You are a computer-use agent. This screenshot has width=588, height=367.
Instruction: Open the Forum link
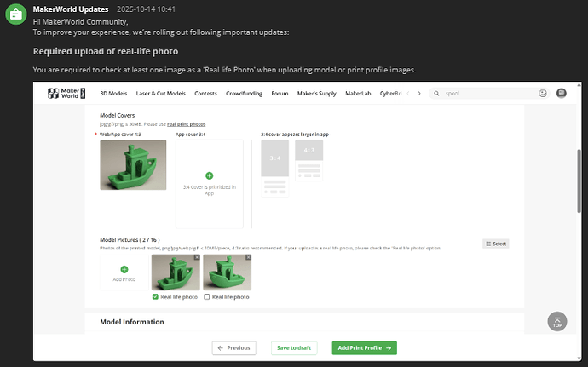pyautogui.click(x=280, y=94)
